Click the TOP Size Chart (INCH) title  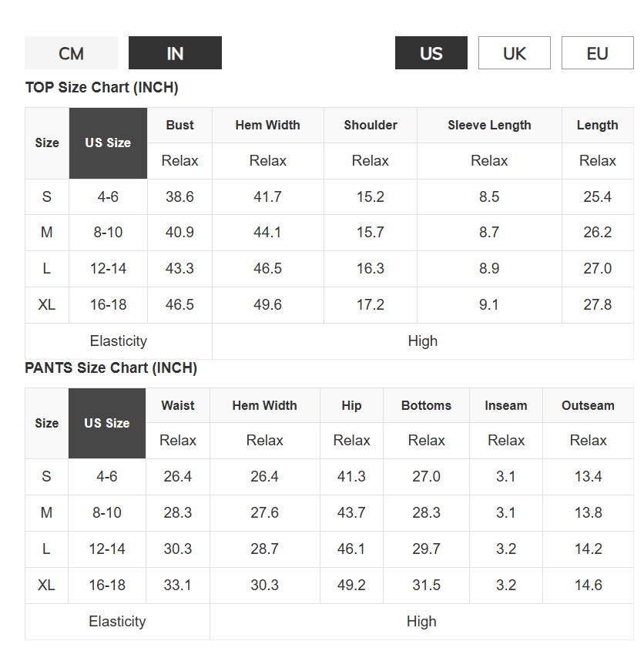(102, 88)
